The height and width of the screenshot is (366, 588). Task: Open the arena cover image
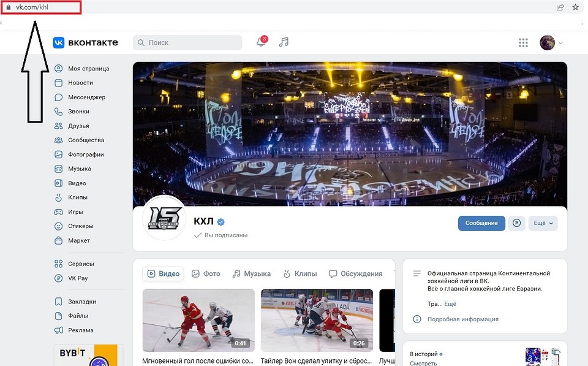(x=350, y=134)
